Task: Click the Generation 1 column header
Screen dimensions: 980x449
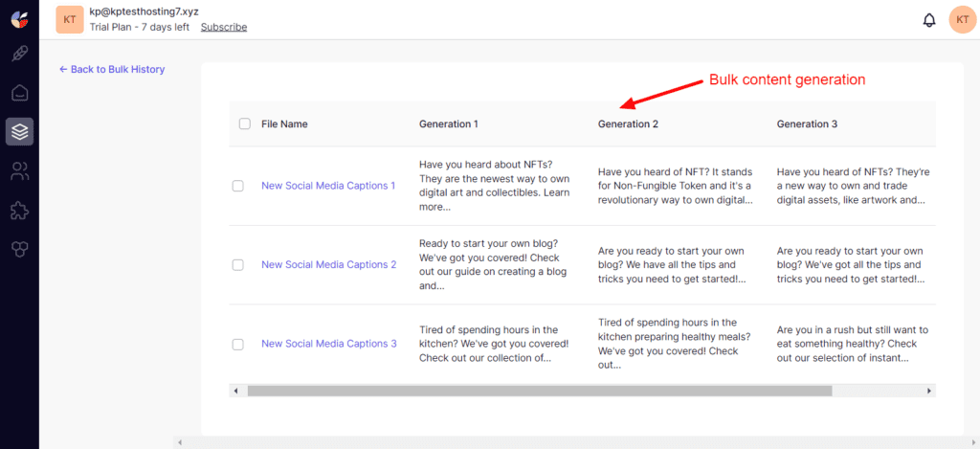Action: coord(449,123)
